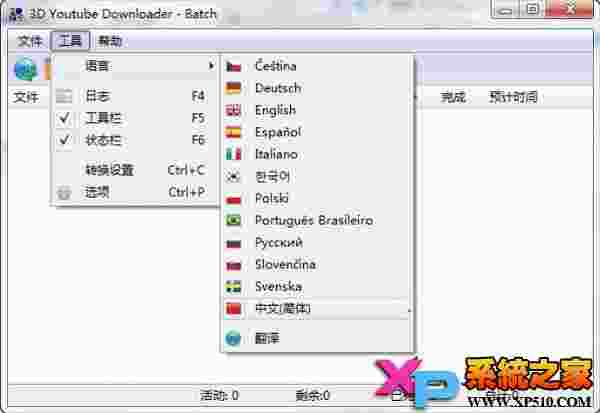Select 中文(简体) language
This screenshot has width=600, height=413.
tap(317, 309)
